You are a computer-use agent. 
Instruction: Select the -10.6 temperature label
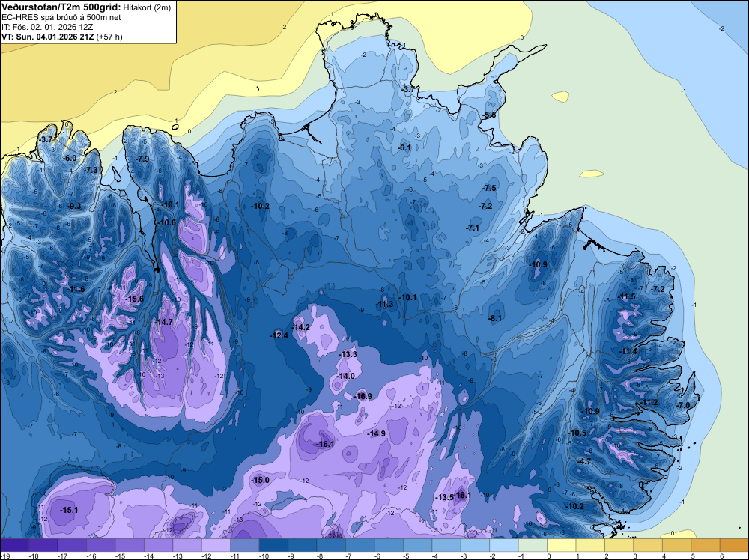click(167, 222)
